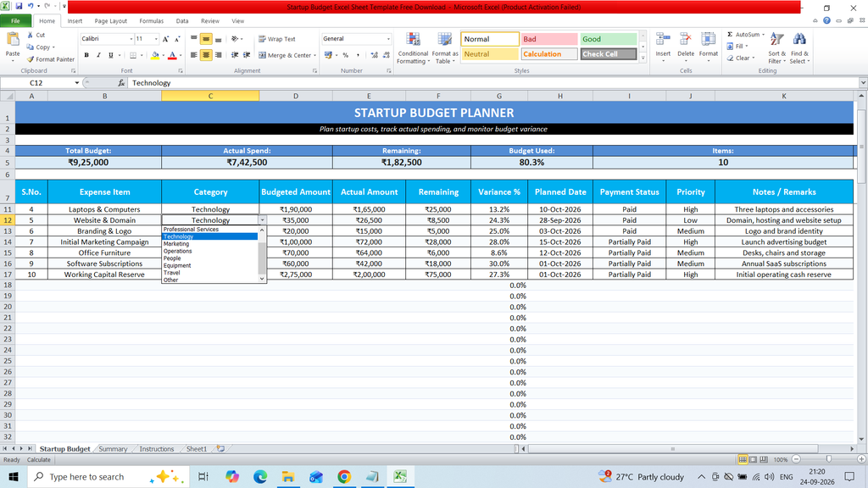
Task: Click the Delete cells icon
Action: 685,40
